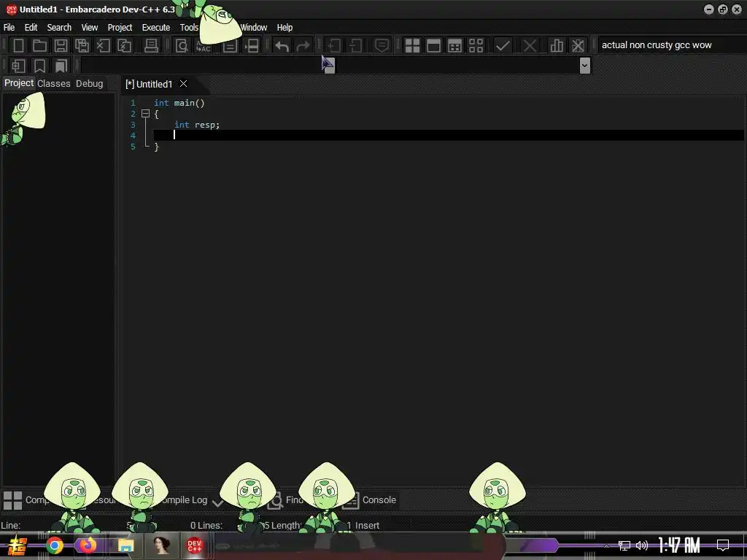
Task: Click the Toggle bookmark icon
Action: 39,66
